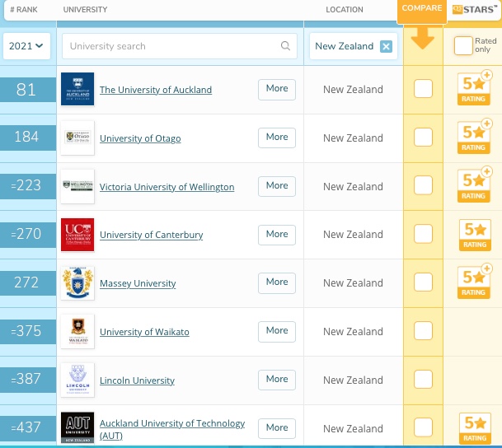Tick compare checkbox for University of Canterbury
Viewport: 502px width, 448px height.
point(423,234)
